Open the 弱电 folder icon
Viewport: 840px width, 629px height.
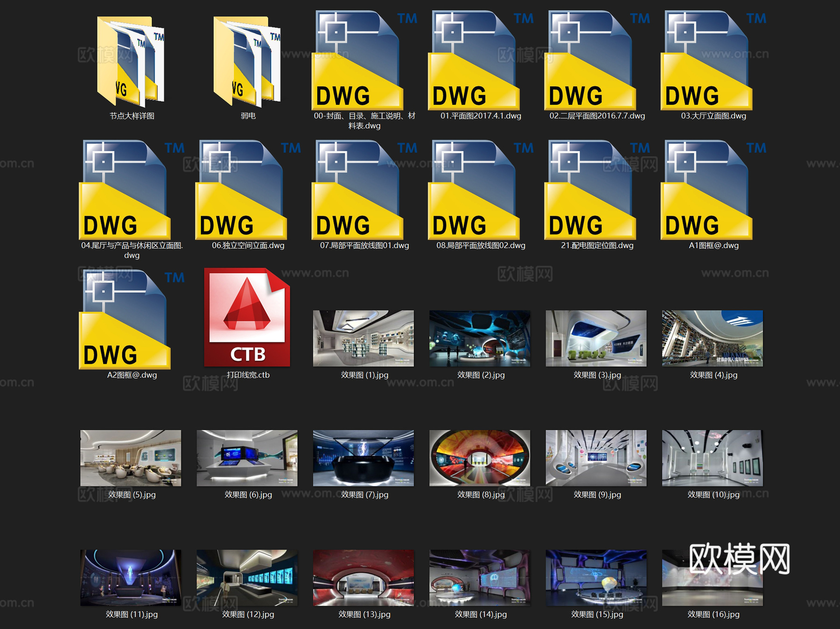[x=247, y=61]
